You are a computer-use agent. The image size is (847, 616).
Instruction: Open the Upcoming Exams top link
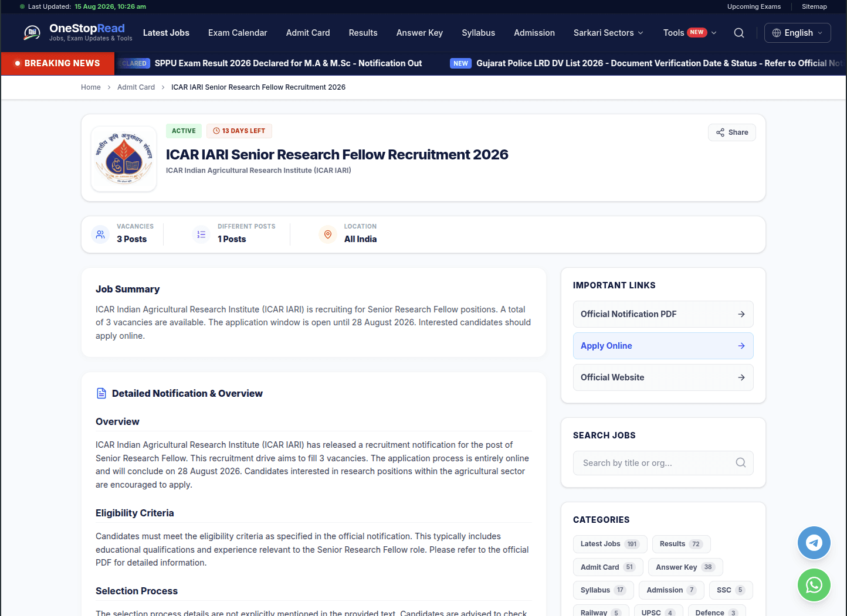pyautogui.click(x=754, y=6)
